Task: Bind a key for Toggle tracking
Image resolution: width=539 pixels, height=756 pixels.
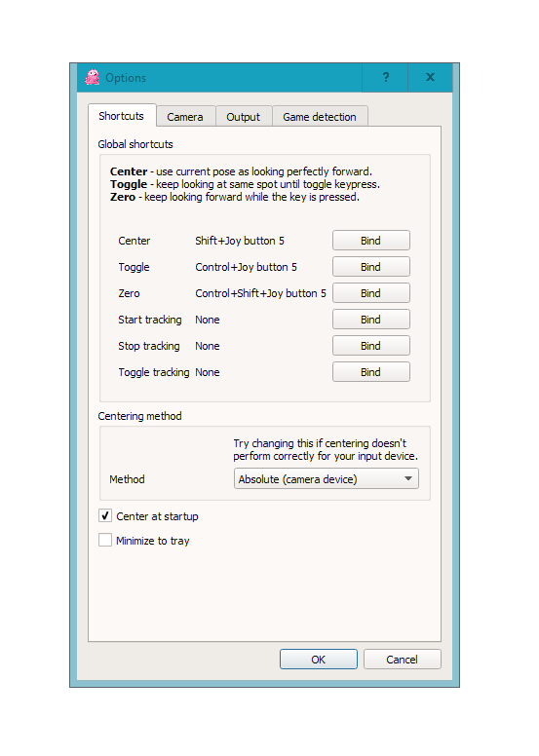Action: [371, 372]
